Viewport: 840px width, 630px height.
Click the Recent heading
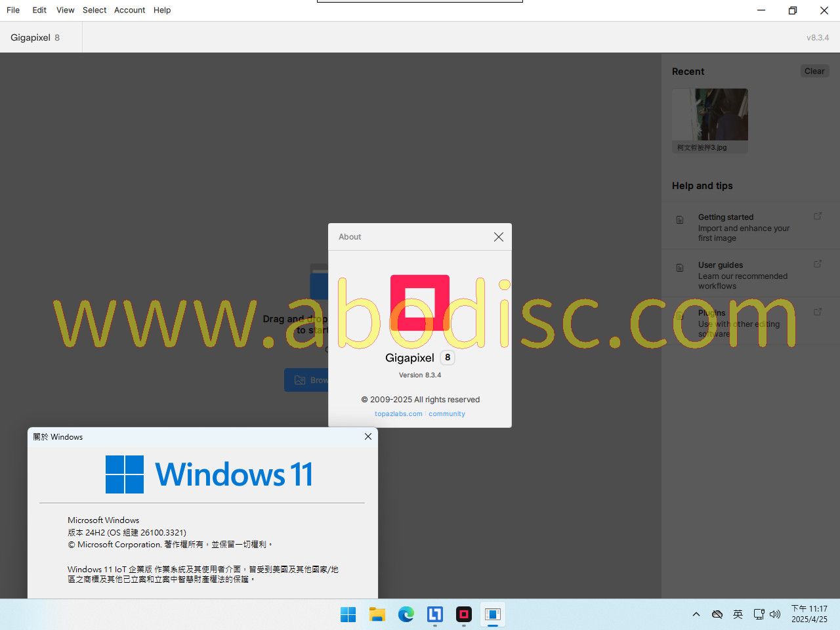pos(688,72)
